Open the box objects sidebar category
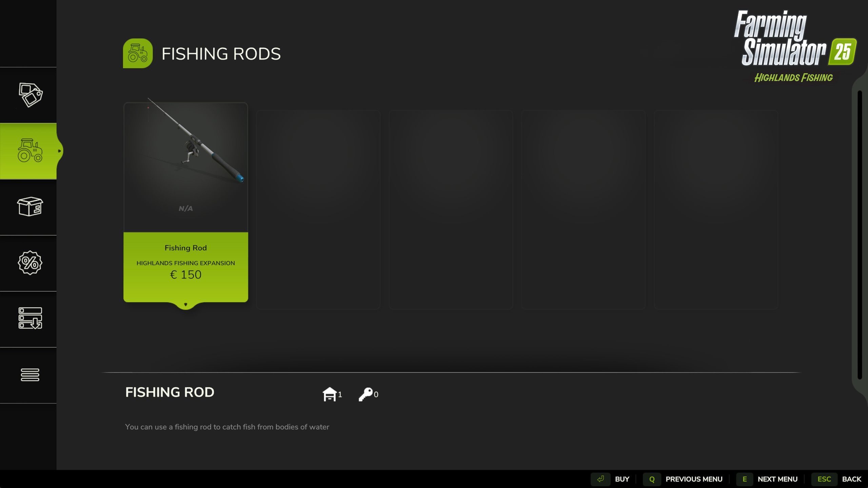Image resolution: width=868 pixels, height=488 pixels. point(30,207)
